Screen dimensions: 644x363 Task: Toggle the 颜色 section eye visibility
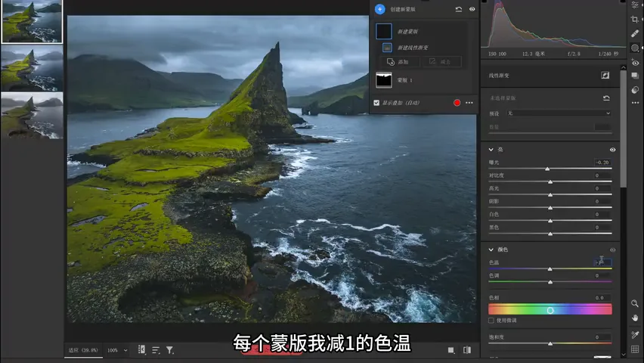tap(612, 250)
